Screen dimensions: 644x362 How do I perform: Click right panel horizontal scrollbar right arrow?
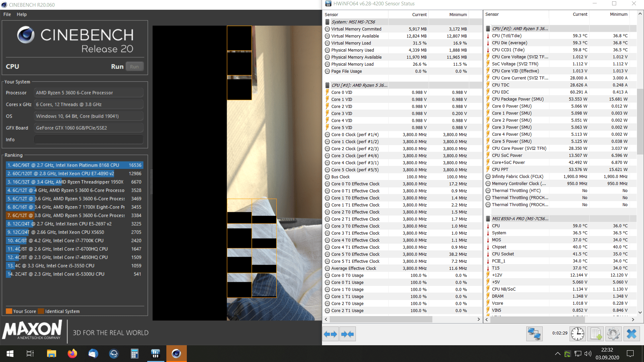pyautogui.click(x=633, y=320)
